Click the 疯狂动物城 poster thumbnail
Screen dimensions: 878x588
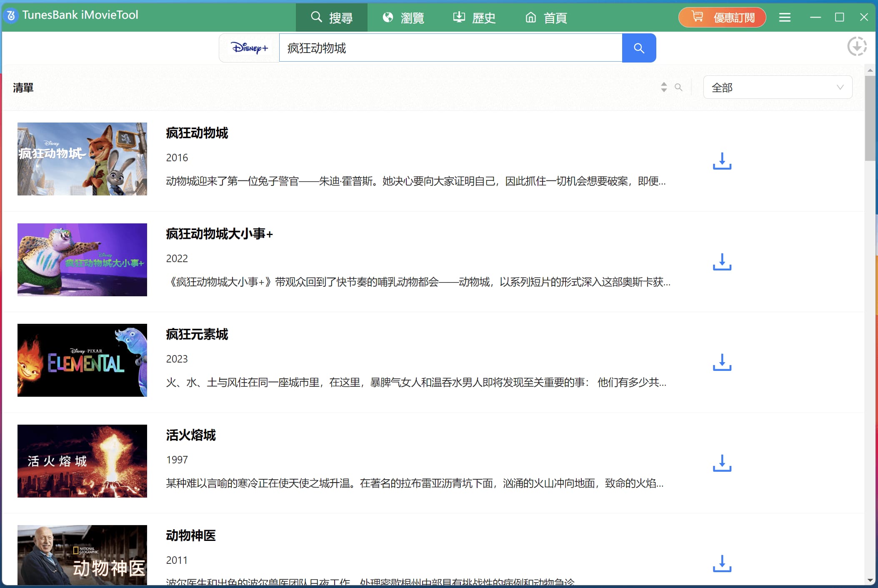point(82,159)
